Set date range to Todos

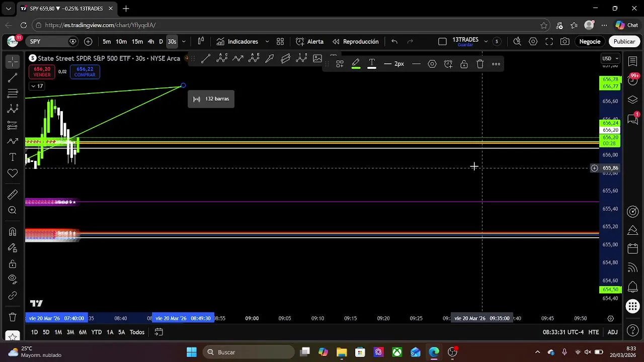coord(137,332)
